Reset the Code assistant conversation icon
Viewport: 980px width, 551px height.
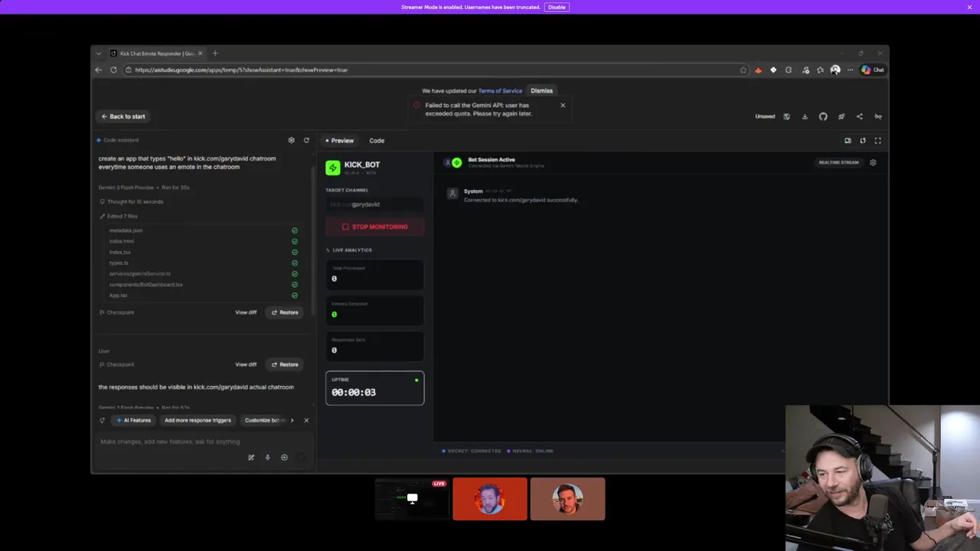click(306, 140)
